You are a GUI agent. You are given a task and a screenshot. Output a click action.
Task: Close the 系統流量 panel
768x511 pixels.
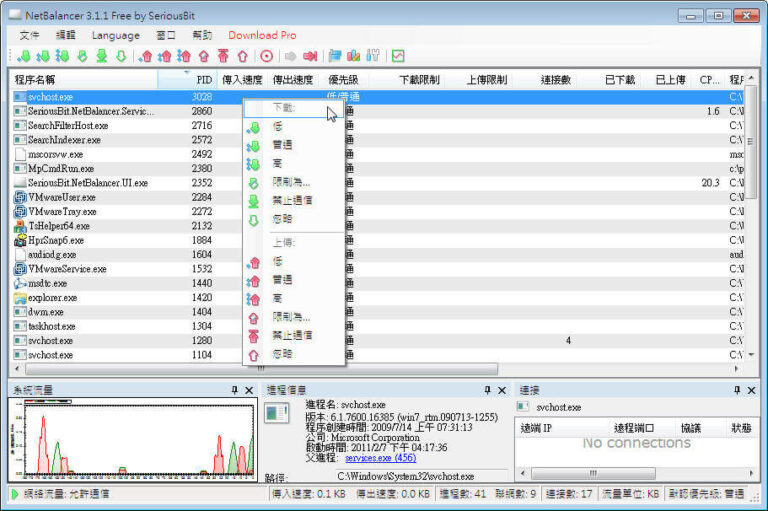(249, 390)
